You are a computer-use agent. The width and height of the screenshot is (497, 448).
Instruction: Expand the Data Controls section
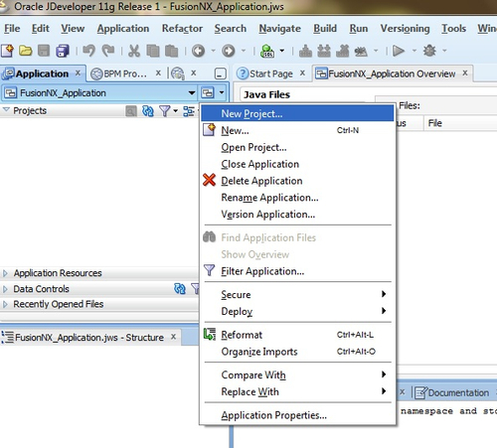pos(5,289)
